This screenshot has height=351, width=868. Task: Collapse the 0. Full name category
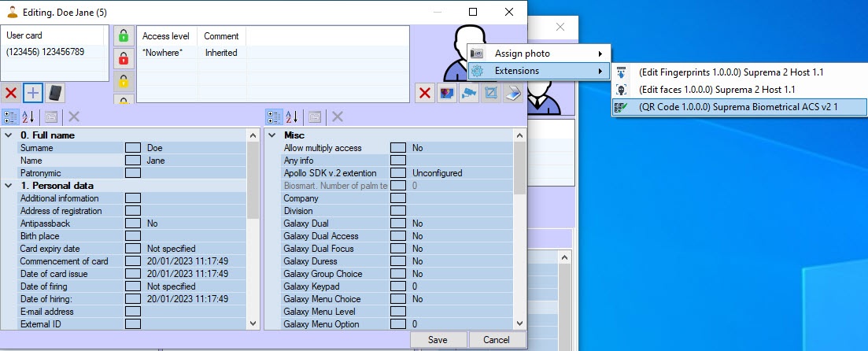click(9, 135)
